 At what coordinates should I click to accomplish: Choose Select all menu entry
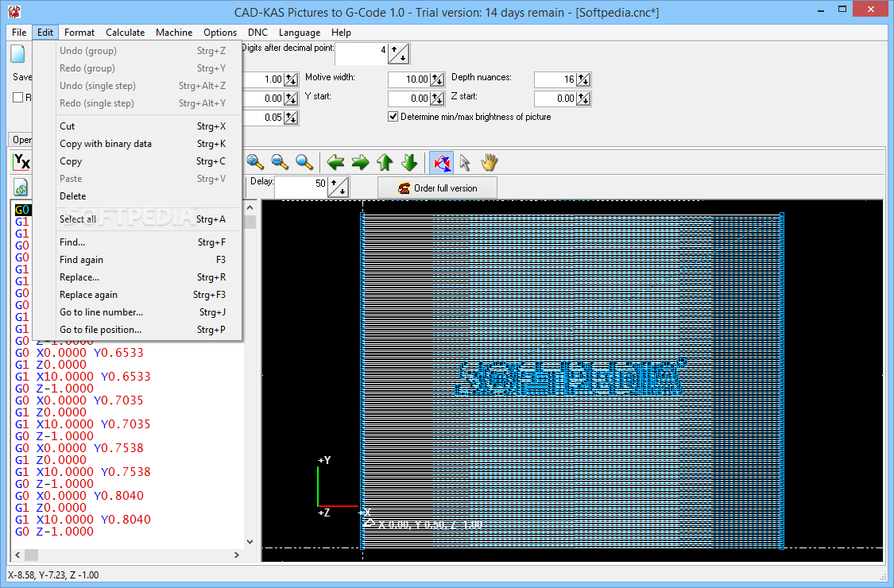coord(137,219)
